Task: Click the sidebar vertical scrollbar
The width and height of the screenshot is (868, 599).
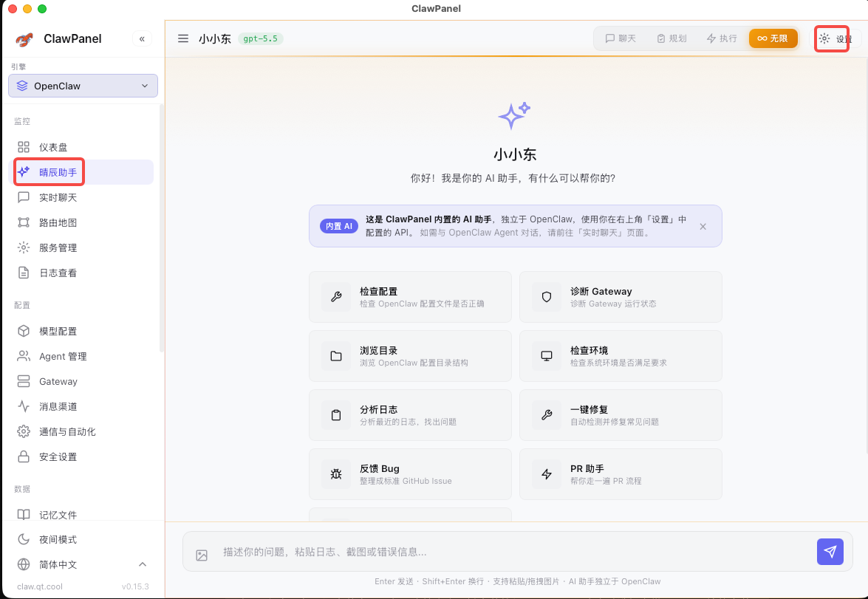Action: pos(162,228)
